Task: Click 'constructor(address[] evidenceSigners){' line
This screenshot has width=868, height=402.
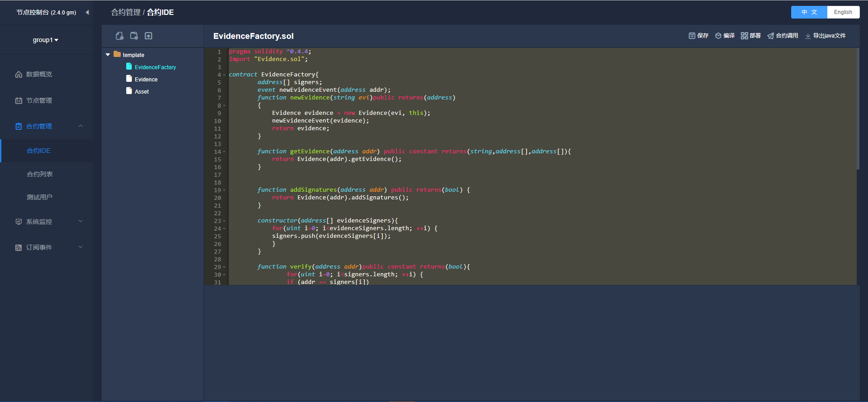Action: [328, 221]
